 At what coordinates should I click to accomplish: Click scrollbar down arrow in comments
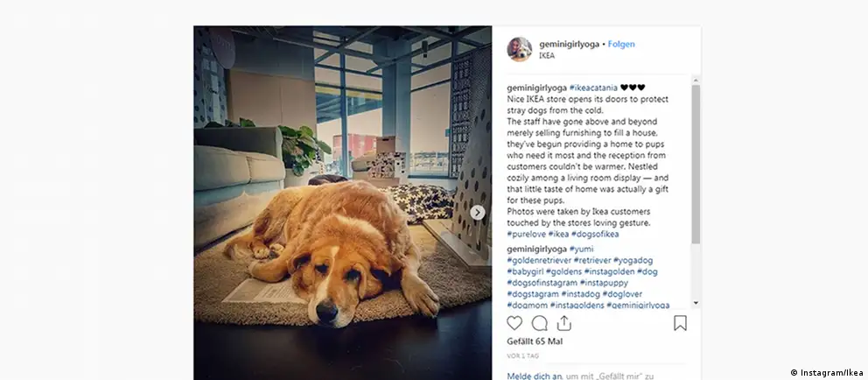[x=696, y=303]
